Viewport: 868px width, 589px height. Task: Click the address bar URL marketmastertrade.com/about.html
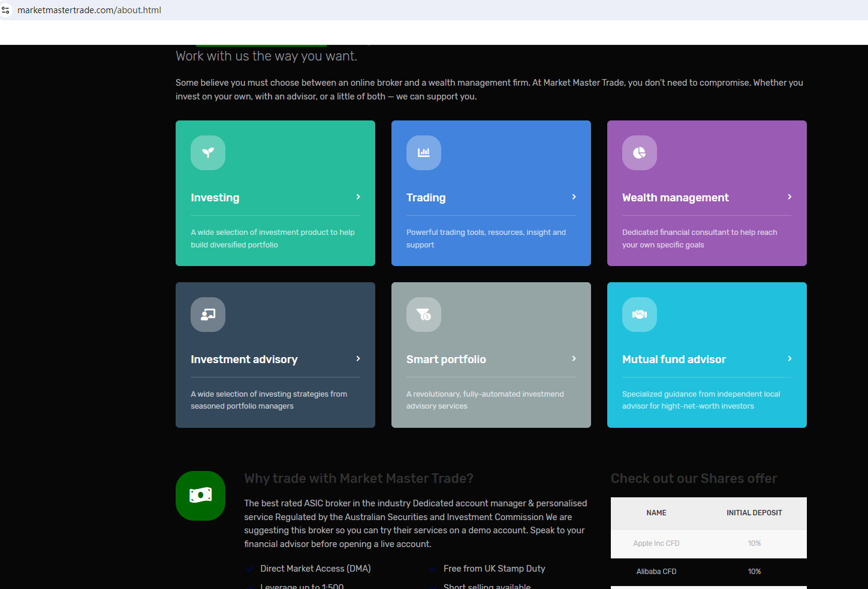[89, 10]
